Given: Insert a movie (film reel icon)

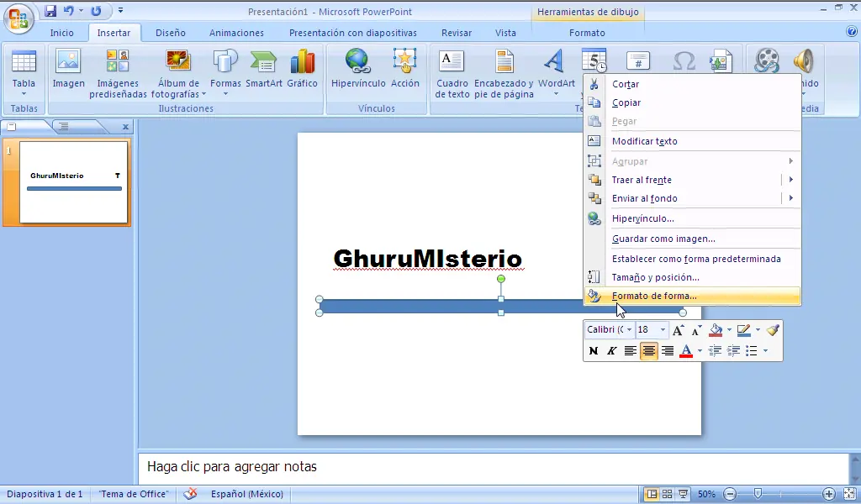Looking at the screenshot, I should (766, 60).
